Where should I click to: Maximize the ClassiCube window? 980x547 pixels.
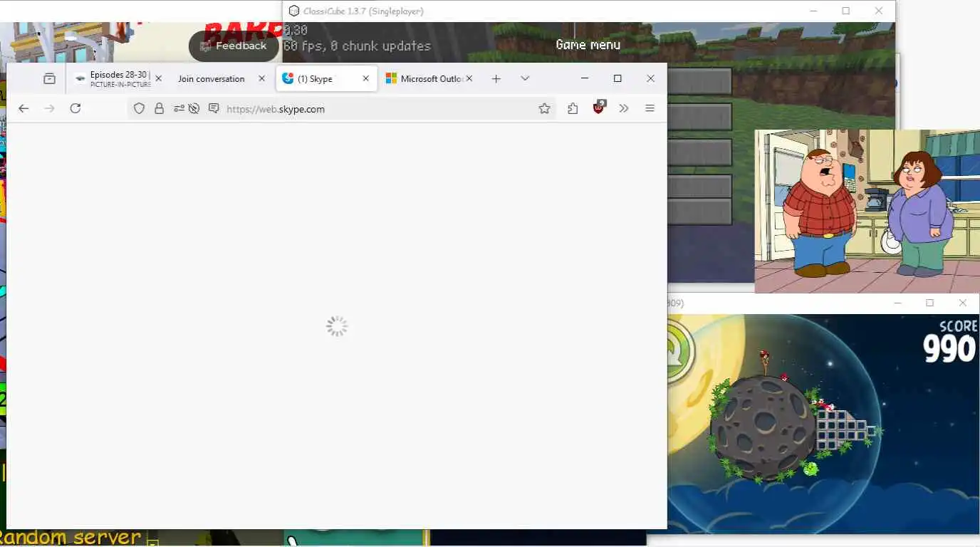[x=845, y=11]
